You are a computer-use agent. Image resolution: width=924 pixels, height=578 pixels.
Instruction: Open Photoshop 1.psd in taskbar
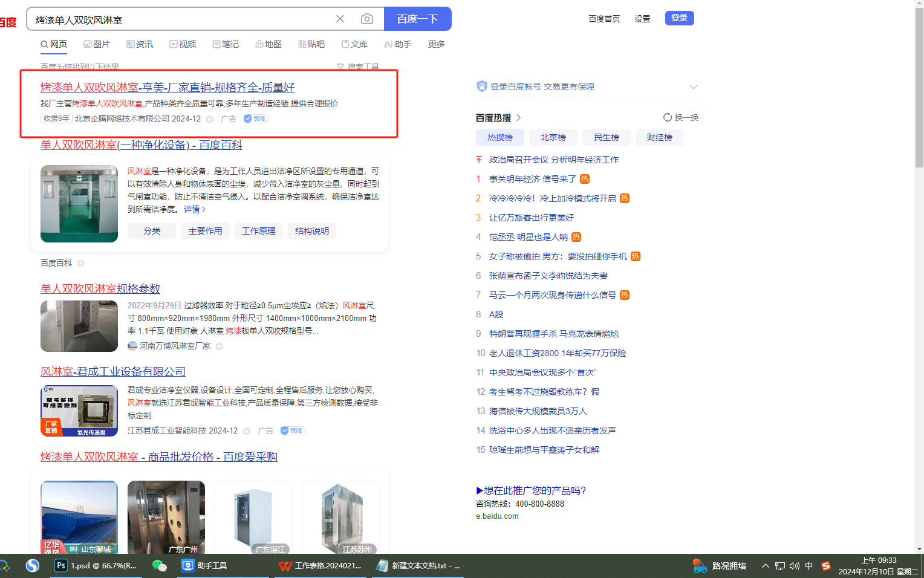[x=96, y=565]
